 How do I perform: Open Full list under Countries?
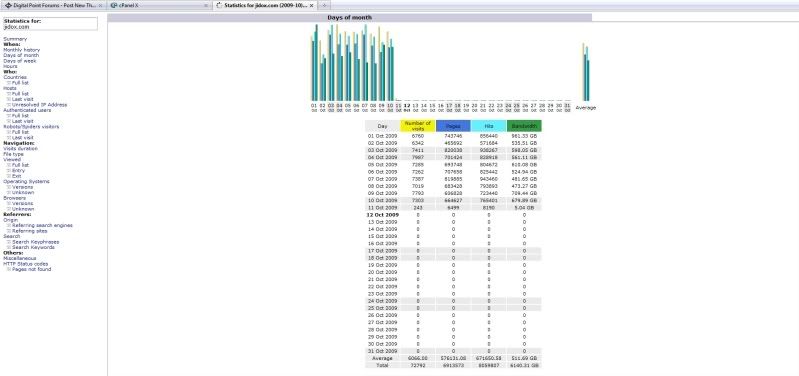20,83
